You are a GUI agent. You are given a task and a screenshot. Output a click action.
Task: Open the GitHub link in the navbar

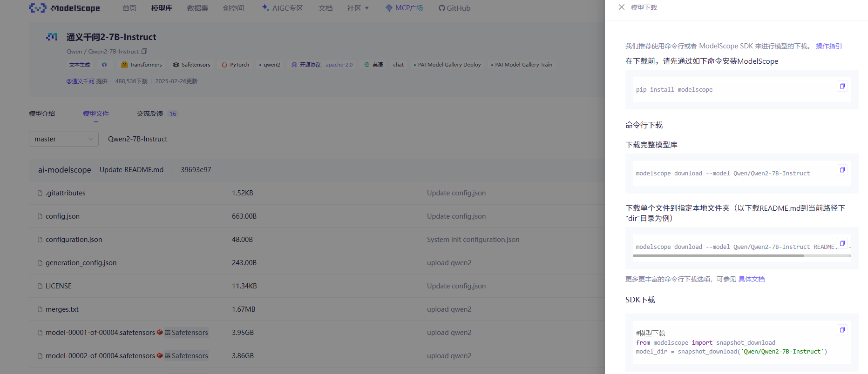(454, 8)
